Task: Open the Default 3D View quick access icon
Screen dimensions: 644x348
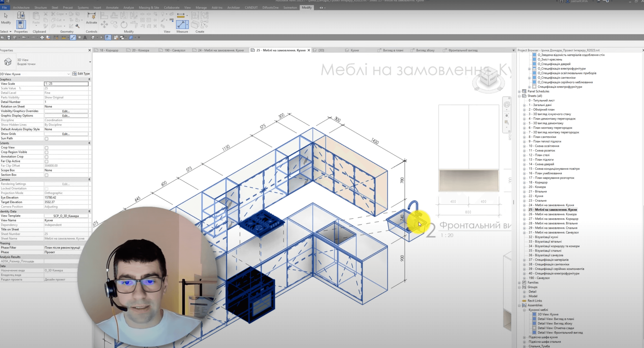Action: click(x=93, y=38)
